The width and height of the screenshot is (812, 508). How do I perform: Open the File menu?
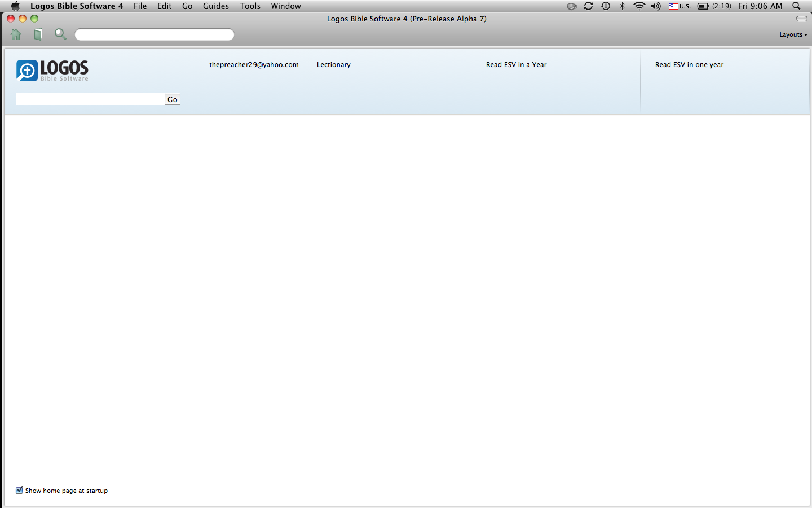coord(140,6)
